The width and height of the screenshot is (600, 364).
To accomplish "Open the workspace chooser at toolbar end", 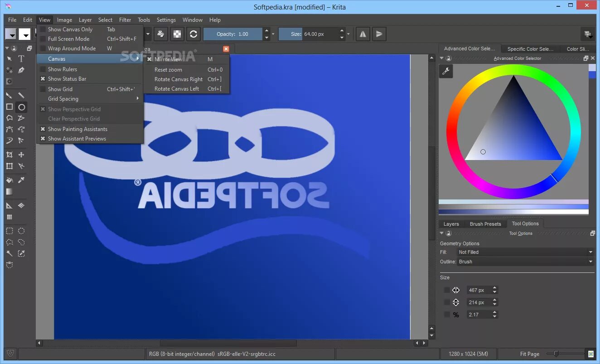I will click(587, 34).
